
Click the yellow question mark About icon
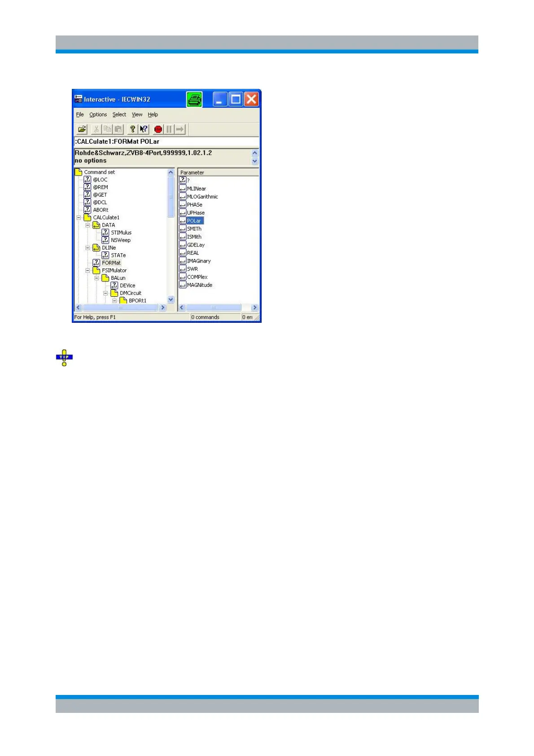[x=132, y=129]
